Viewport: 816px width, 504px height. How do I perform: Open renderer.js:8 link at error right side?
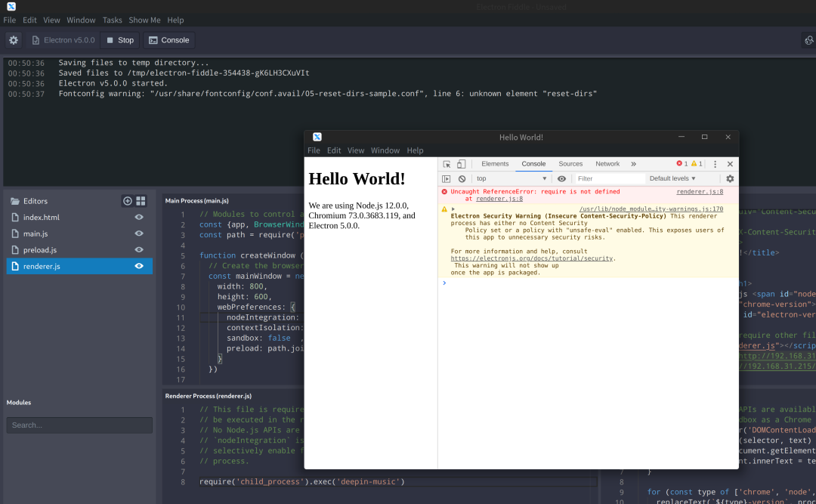click(x=700, y=192)
